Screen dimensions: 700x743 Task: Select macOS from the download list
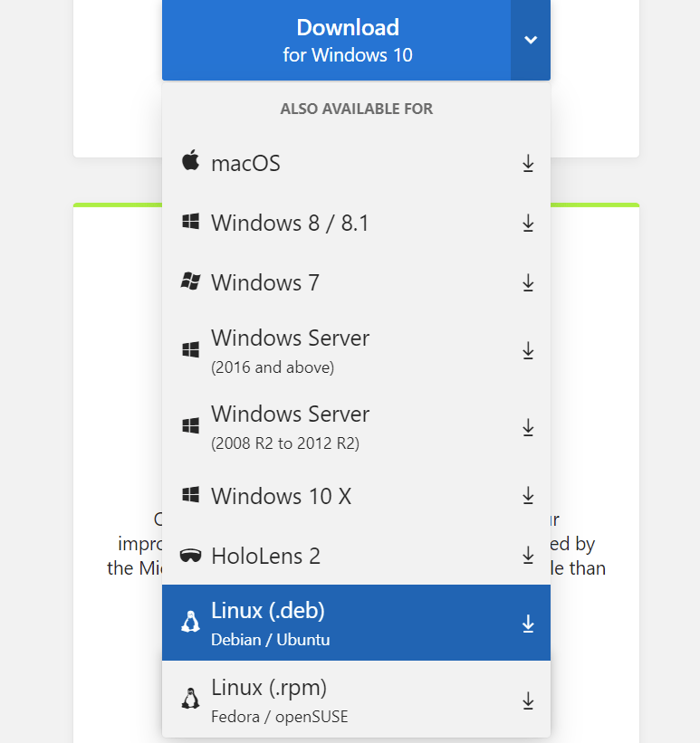[x=356, y=164]
